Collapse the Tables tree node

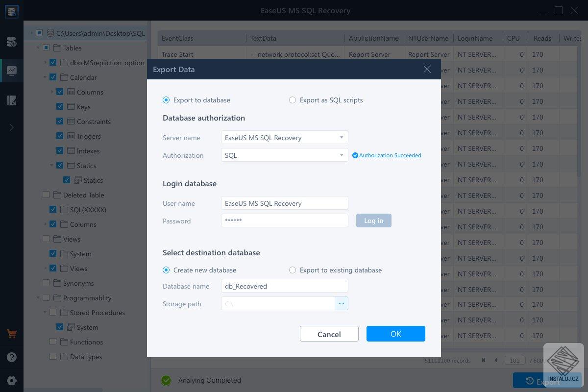pos(38,48)
